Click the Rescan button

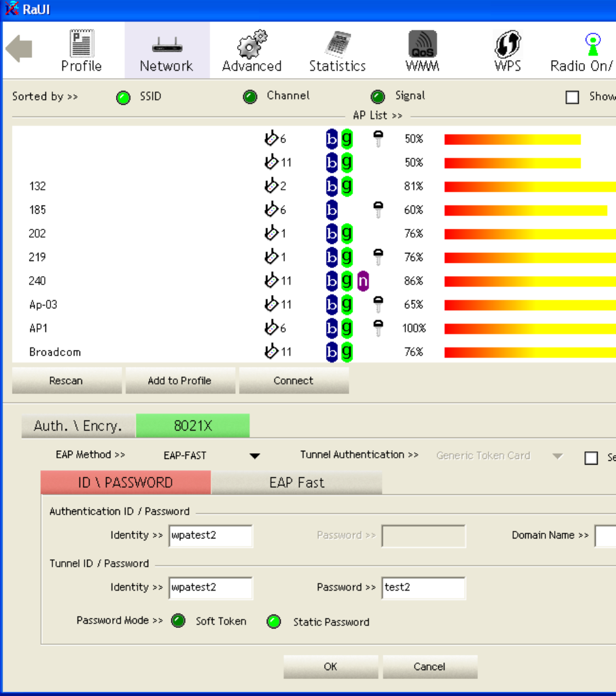67,380
